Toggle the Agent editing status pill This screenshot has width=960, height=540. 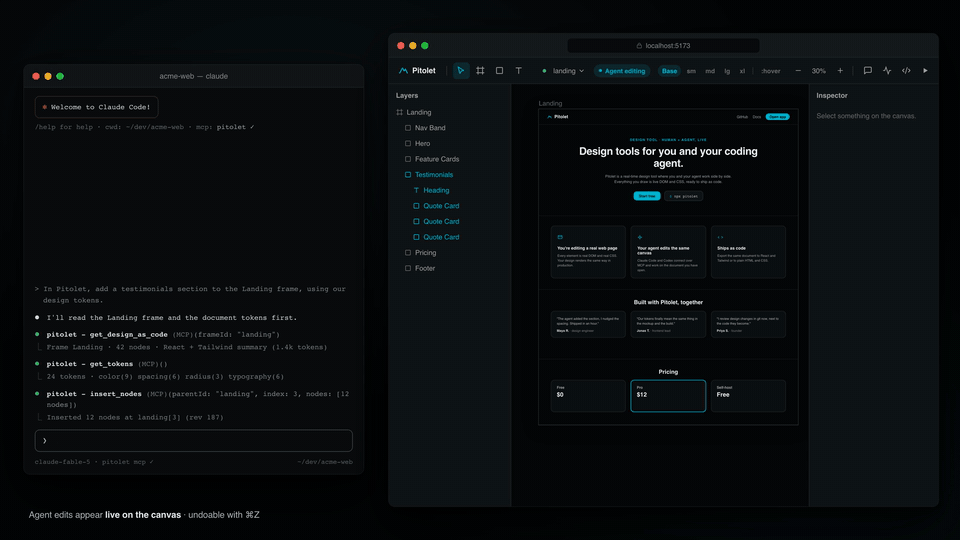coord(621,71)
